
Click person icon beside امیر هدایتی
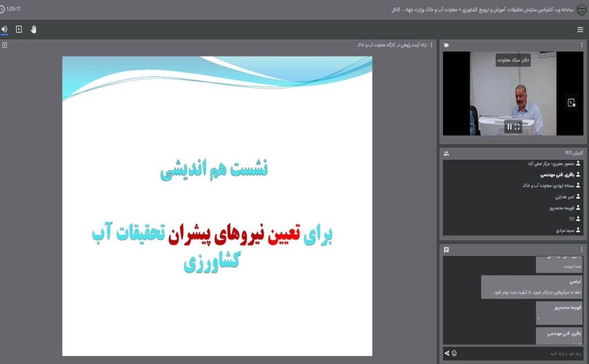coord(578,196)
